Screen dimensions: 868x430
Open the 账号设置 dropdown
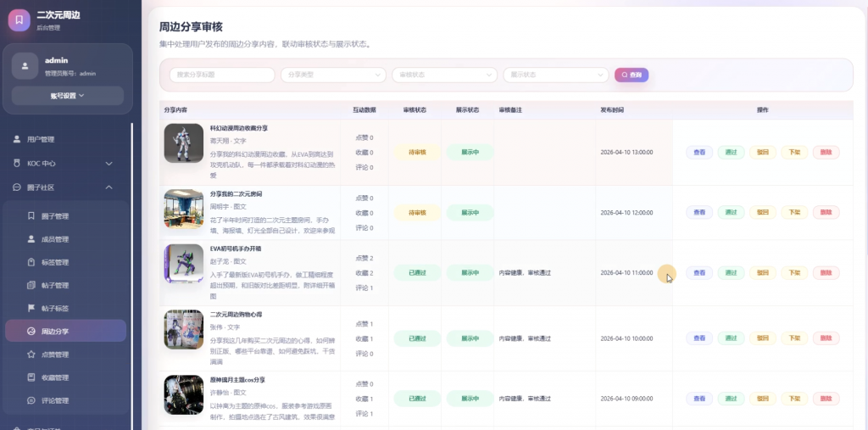68,95
